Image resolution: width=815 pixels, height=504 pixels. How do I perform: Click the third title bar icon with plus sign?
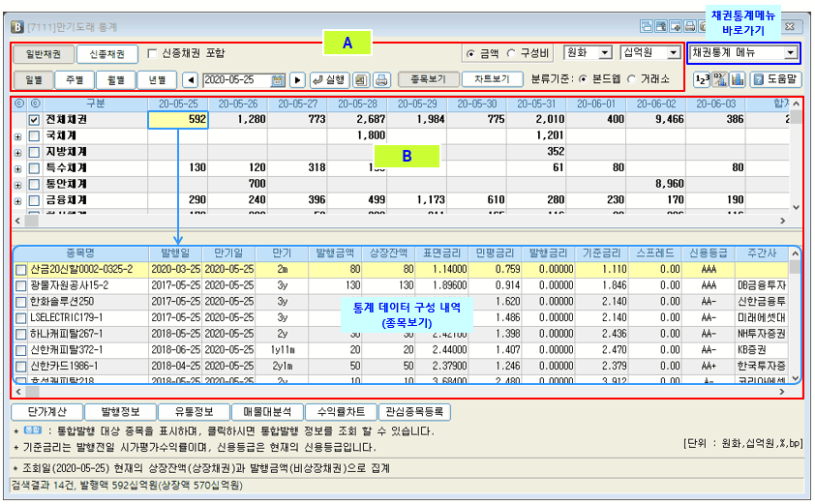676,26
